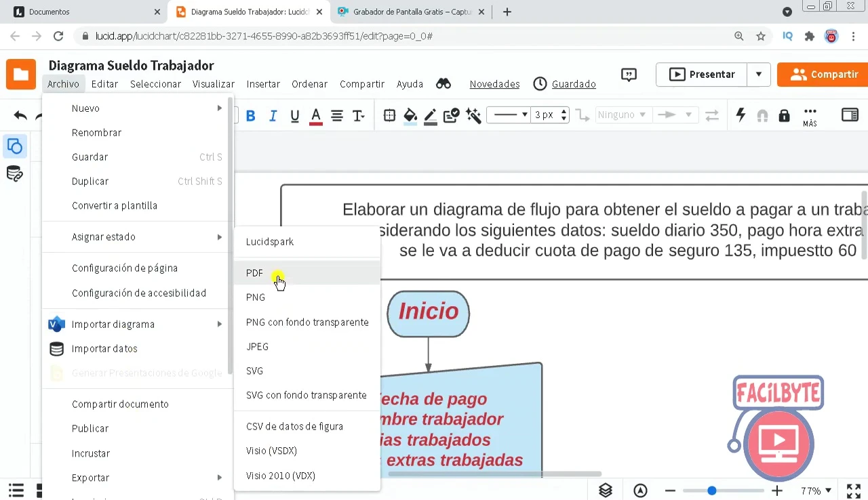This screenshot has height=500, width=868.
Task: Select Duplicar in the Archivo menu
Action: tap(136, 182)
